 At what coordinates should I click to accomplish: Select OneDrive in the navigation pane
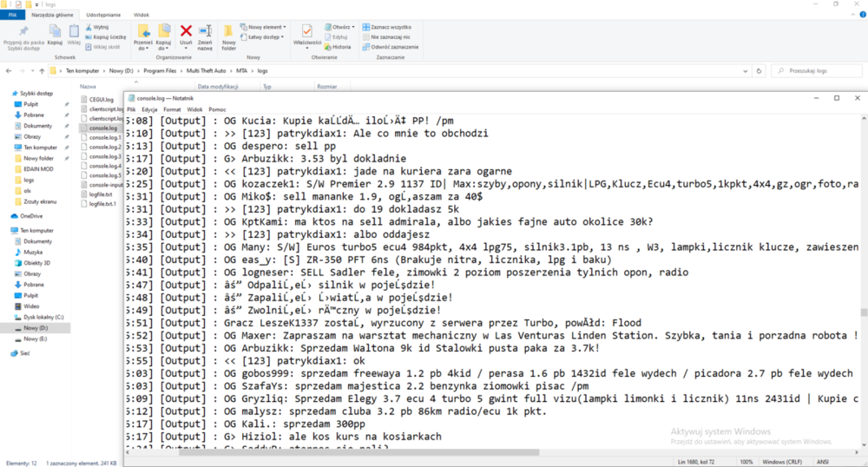[27, 216]
